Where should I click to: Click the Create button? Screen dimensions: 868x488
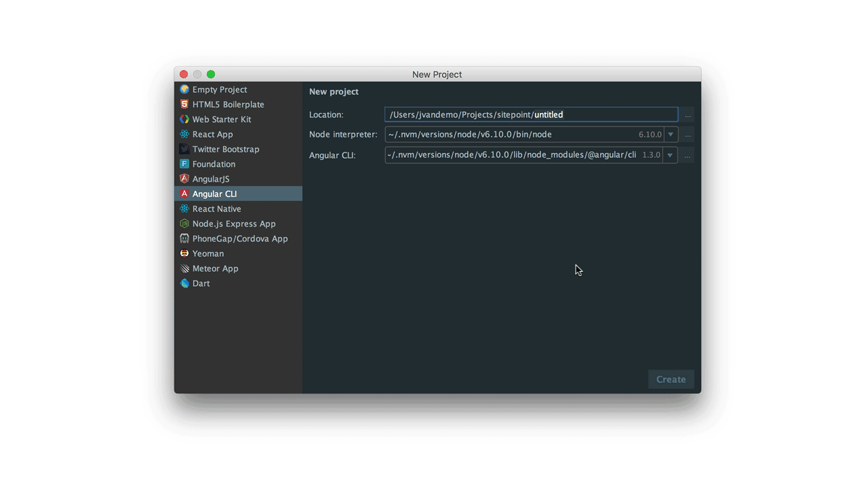[670, 379]
